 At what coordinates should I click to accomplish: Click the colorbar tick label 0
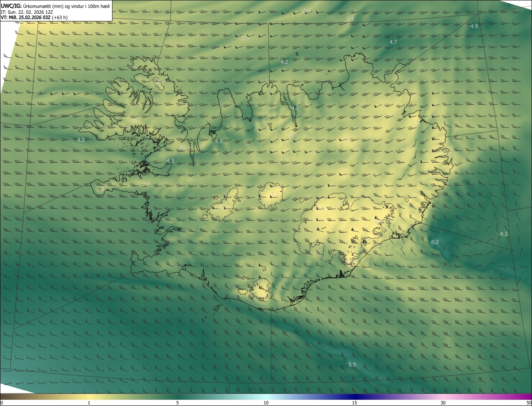click(1, 403)
